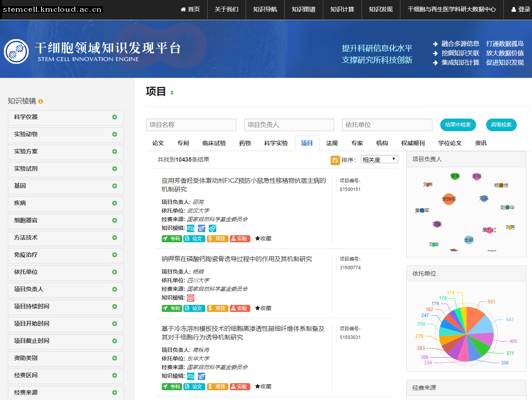Open 知识图谱 in the top navigation
Image resolution: width=532 pixels, height=400 pixels.
point(303,9)
